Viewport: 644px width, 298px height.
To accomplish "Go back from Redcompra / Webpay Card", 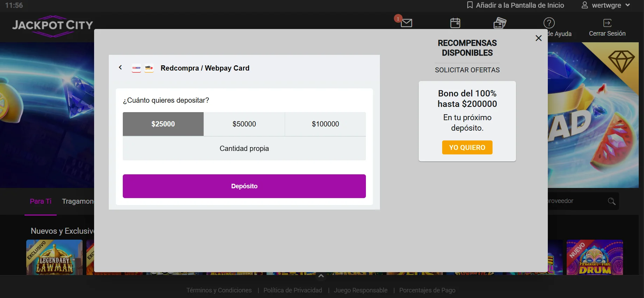I will pyautogui.click(x=120, y=67).
